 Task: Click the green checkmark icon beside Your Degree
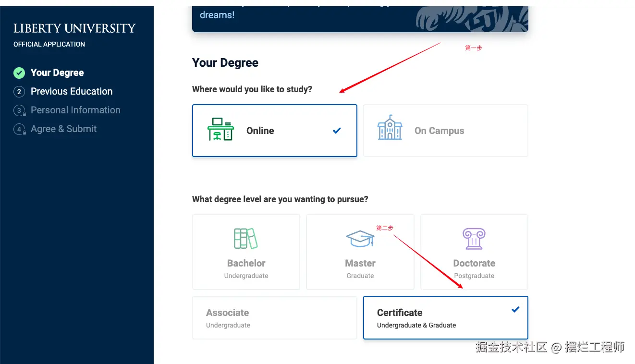click(19, 73)
